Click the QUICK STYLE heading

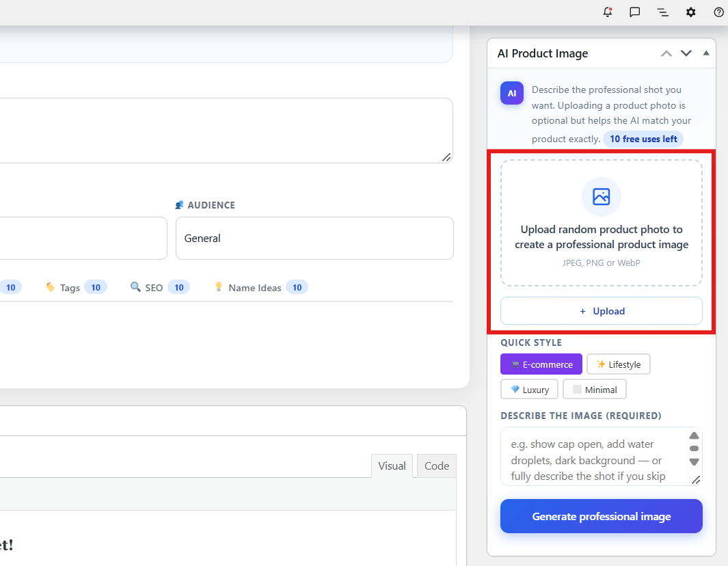coord(531,342)
